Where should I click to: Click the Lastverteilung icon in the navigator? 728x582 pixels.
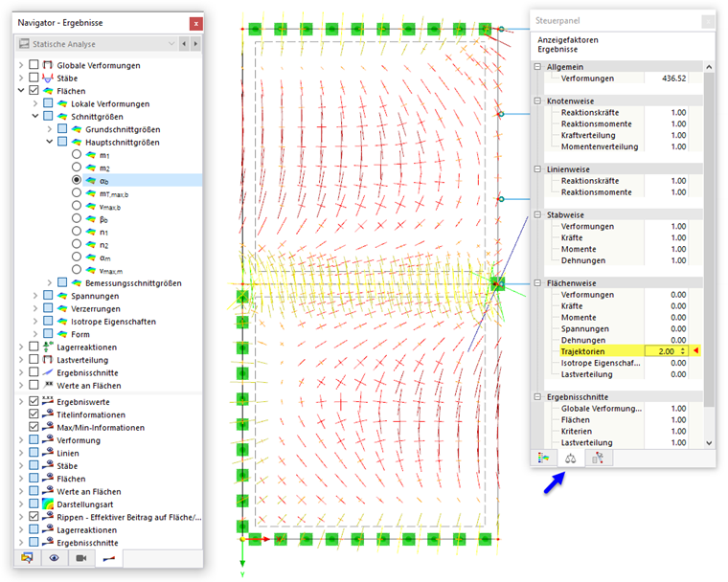[47, 360]
